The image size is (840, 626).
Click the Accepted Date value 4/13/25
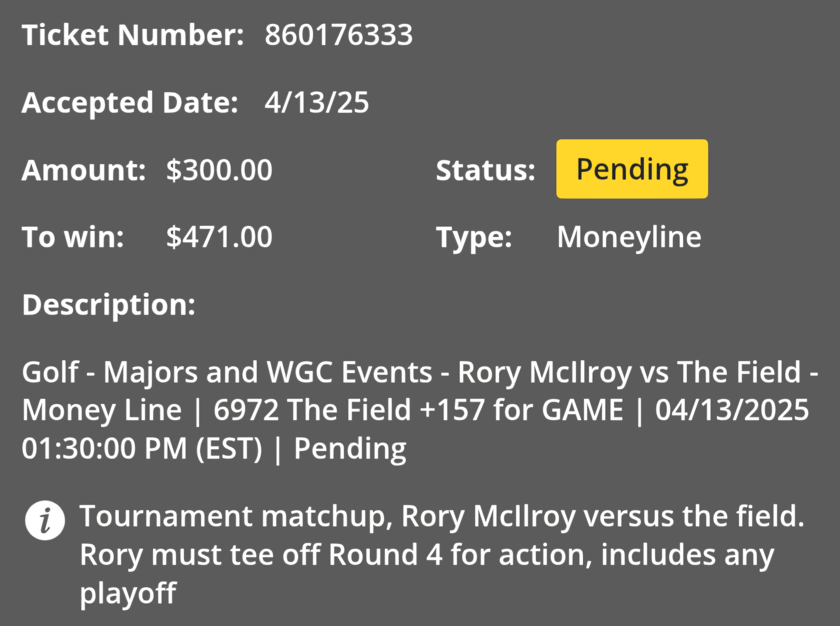(316, 102)
